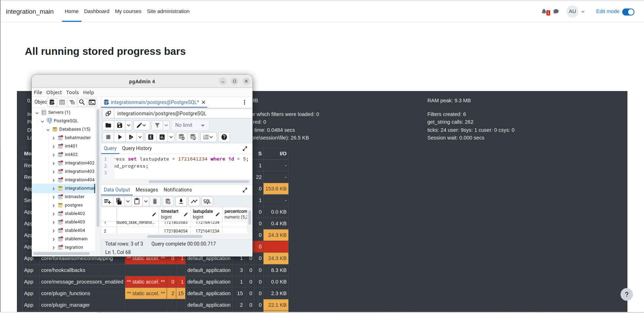Expand the behatmaster database node
This screenshot has width=644, height=313.
point(53,138)
